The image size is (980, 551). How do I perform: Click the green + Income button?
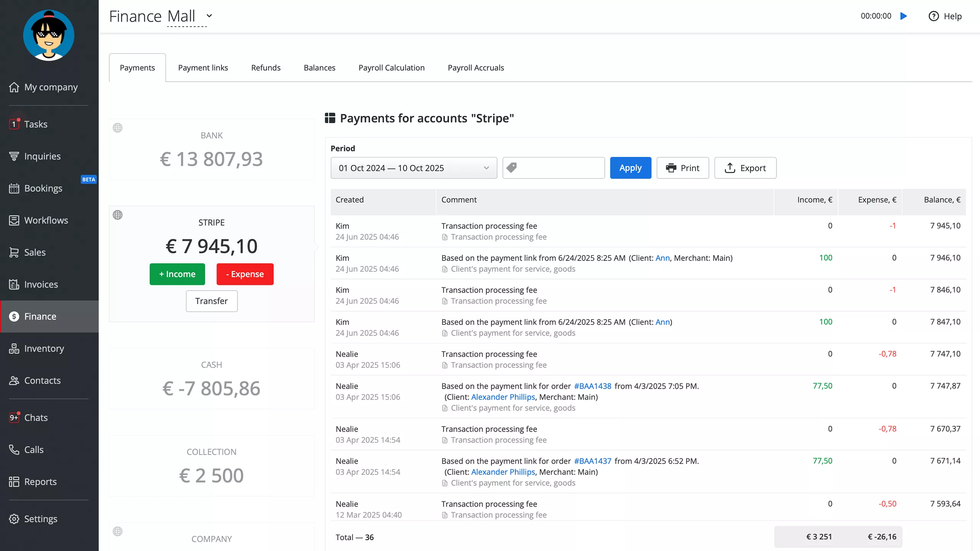(x=177, y=274)
